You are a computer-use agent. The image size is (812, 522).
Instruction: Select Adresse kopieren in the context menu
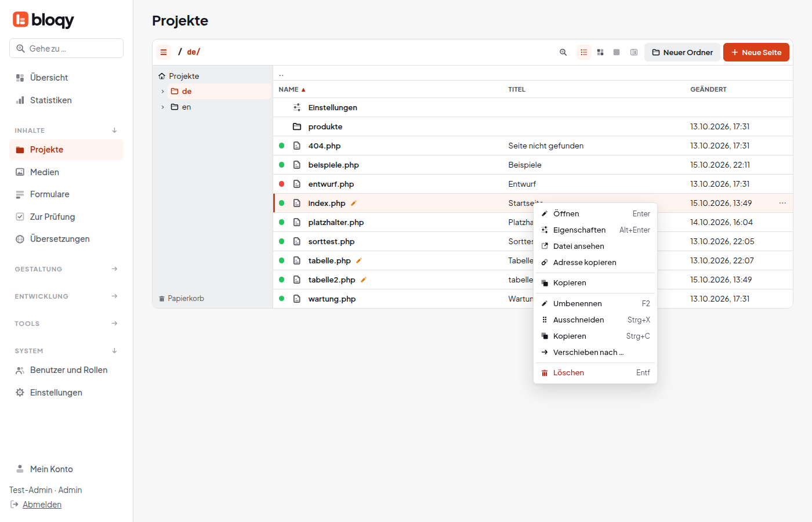tap(595, 263)
